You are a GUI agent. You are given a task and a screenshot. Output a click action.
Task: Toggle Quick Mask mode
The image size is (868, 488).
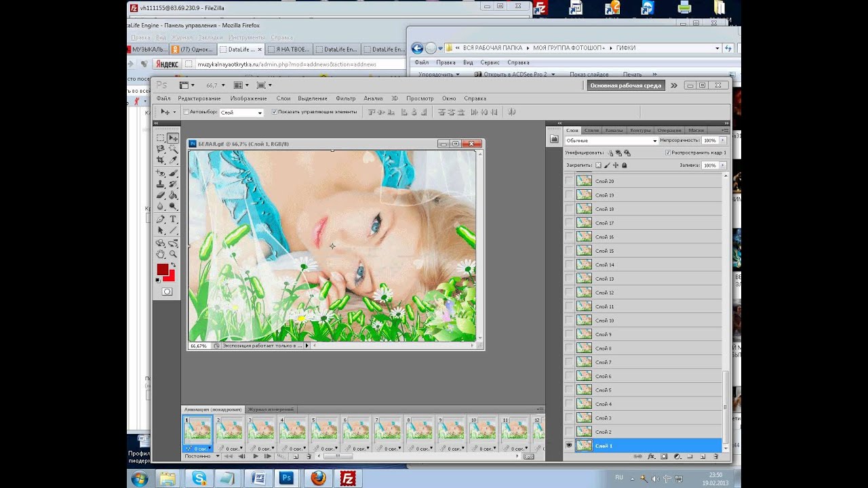pos(167,291)
